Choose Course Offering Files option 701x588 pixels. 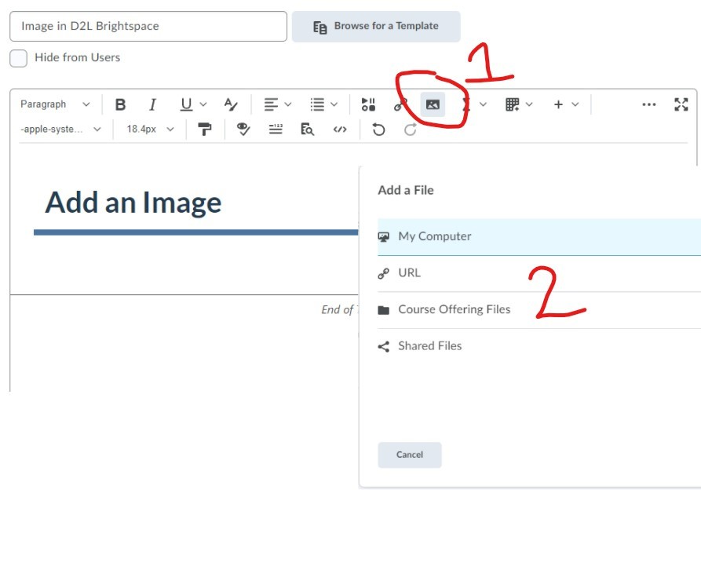(454, 309)
